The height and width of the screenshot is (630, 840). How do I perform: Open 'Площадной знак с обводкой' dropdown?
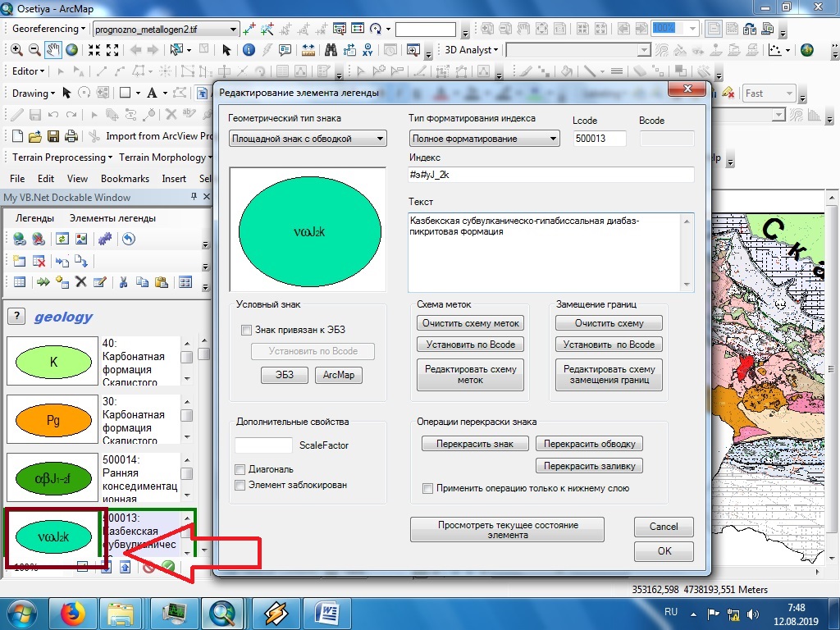(308, 139)
